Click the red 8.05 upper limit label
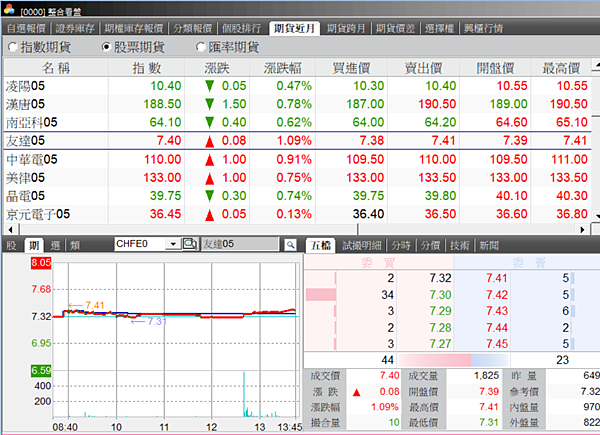The height and width of the screenshot is (435, 600). point(41,262)
